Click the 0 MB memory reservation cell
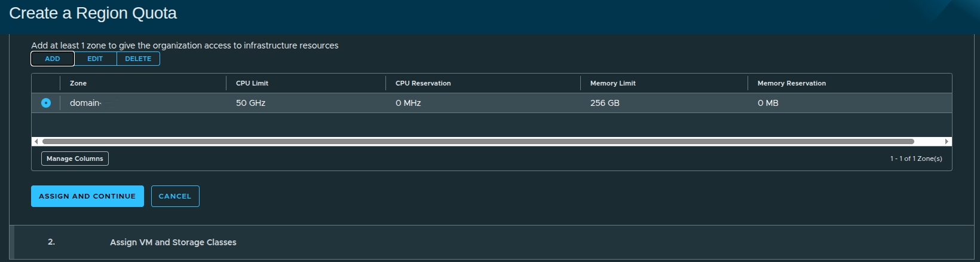This screenshot has width=980, height=262. point(768,103)
